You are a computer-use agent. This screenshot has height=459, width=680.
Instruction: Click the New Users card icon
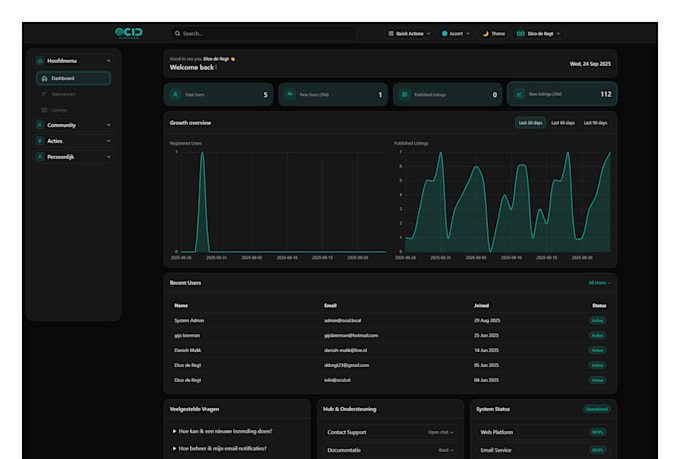click(290, 95)
